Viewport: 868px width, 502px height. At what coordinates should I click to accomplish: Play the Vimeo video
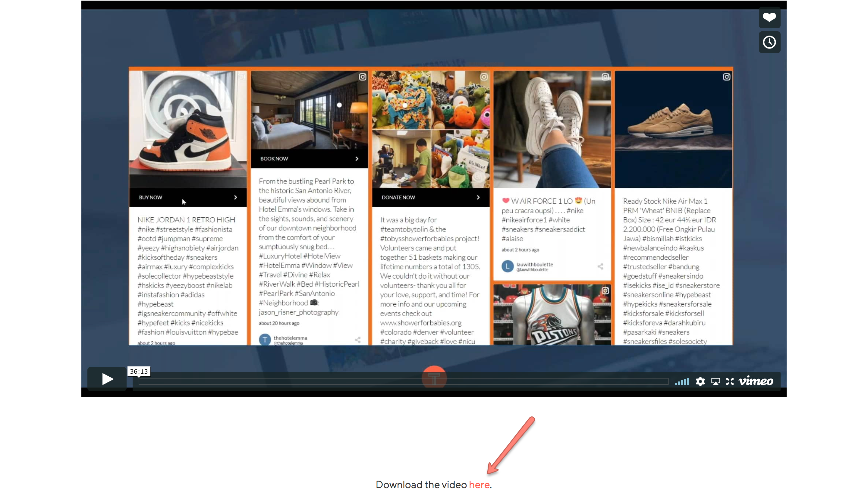(107, 379)
